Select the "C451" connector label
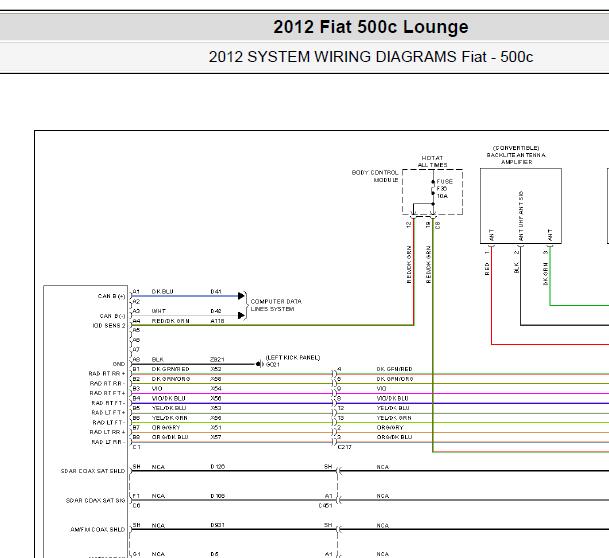609x558 pixels. (x=325, y=506)
